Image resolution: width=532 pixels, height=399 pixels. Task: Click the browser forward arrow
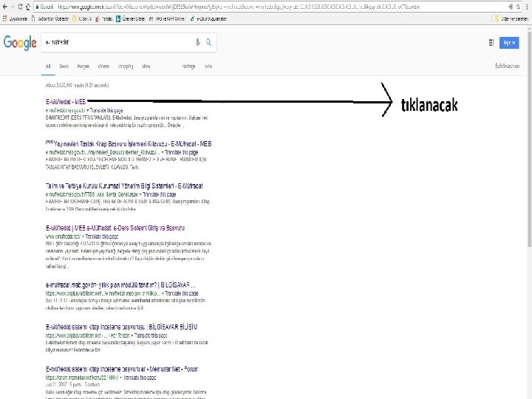[x=13, y=7]
